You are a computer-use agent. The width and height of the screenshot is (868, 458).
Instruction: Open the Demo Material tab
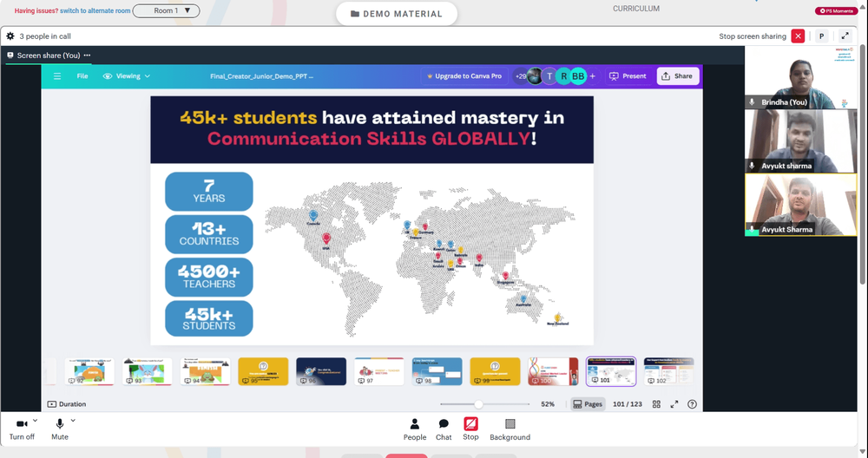click(x=397, y=14)
